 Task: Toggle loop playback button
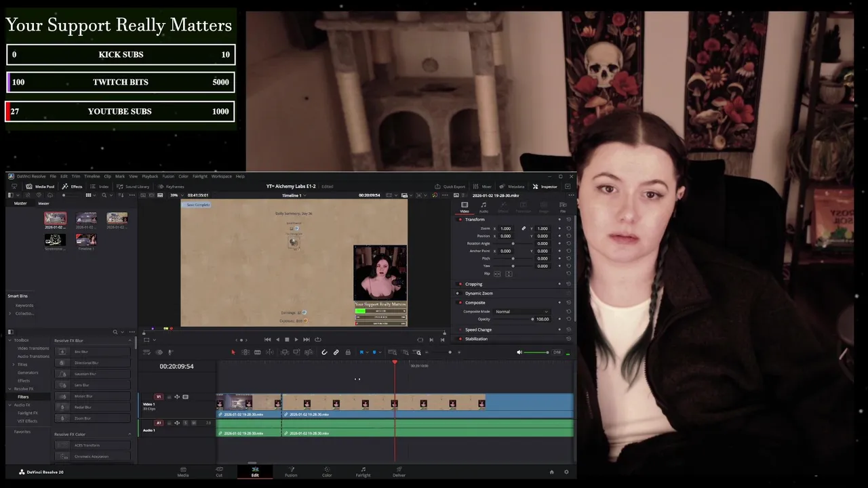tap(317, 340)
